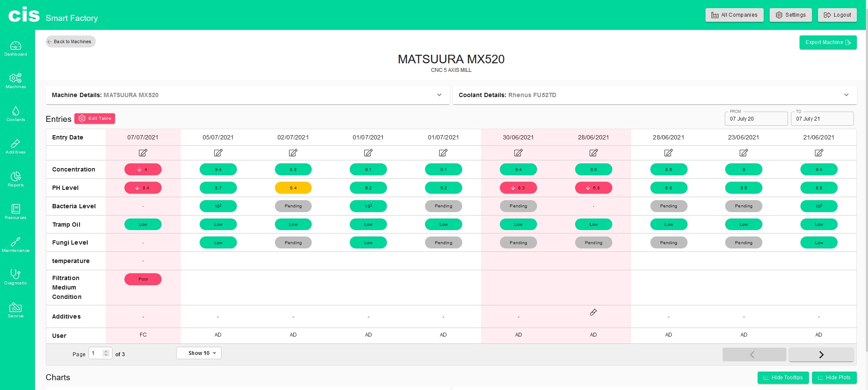Viewport: 868px width, 390px height.
Task: Select Machines in the sidebar menu
Action: (16, 81)
